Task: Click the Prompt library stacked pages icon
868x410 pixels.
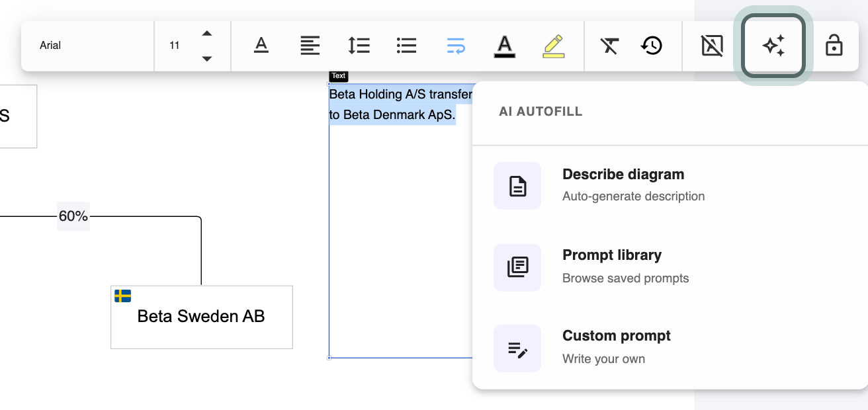Action: (x=517, y=267)
